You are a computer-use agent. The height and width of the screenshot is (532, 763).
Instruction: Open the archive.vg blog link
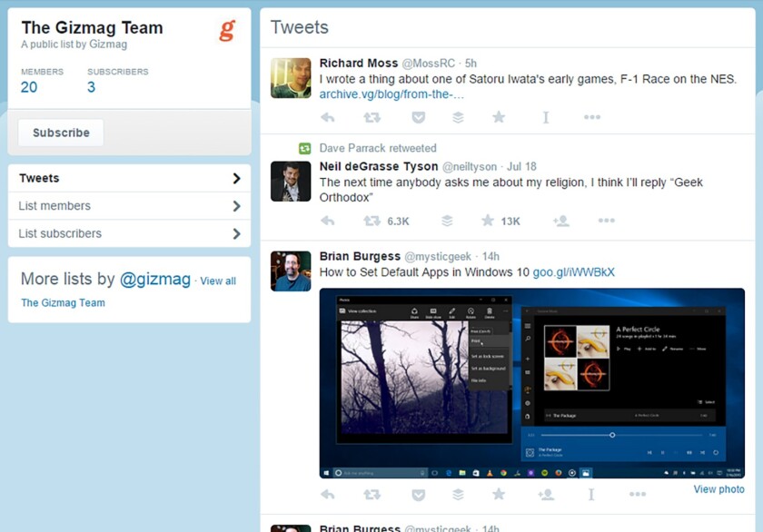tap(391, 94)
